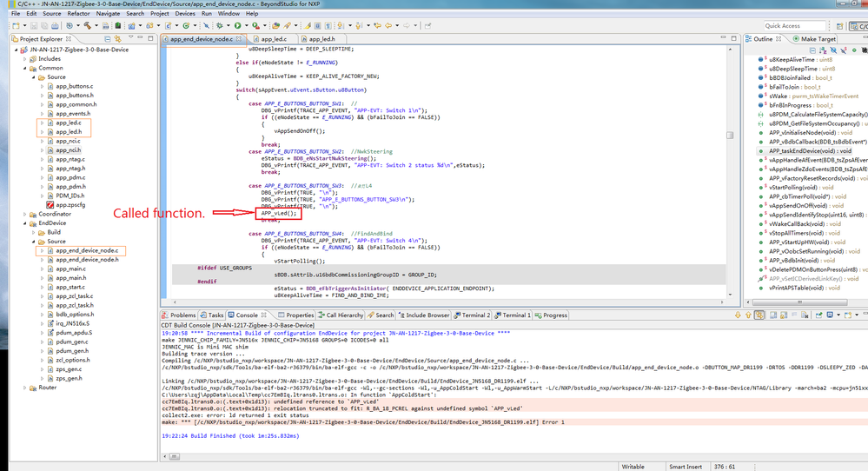Expand the Router folder
The width and height of the screenshot is (868, 471).
25,388
